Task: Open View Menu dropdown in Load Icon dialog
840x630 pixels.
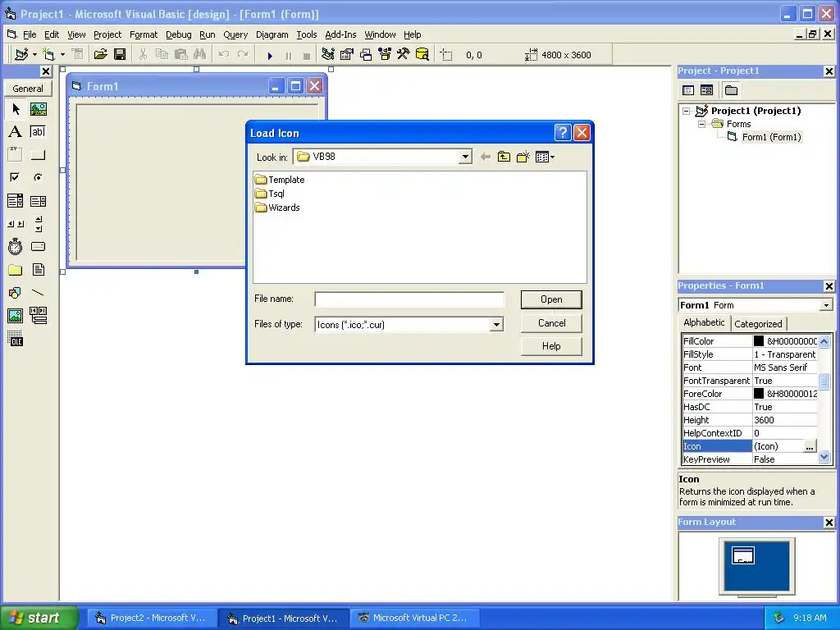Action: [545, 157]
